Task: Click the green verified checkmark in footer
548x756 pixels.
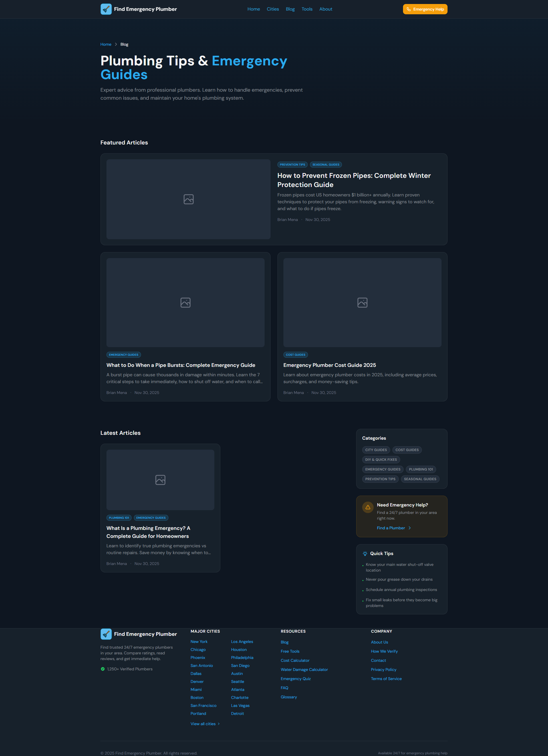Action: coord(103,669)
